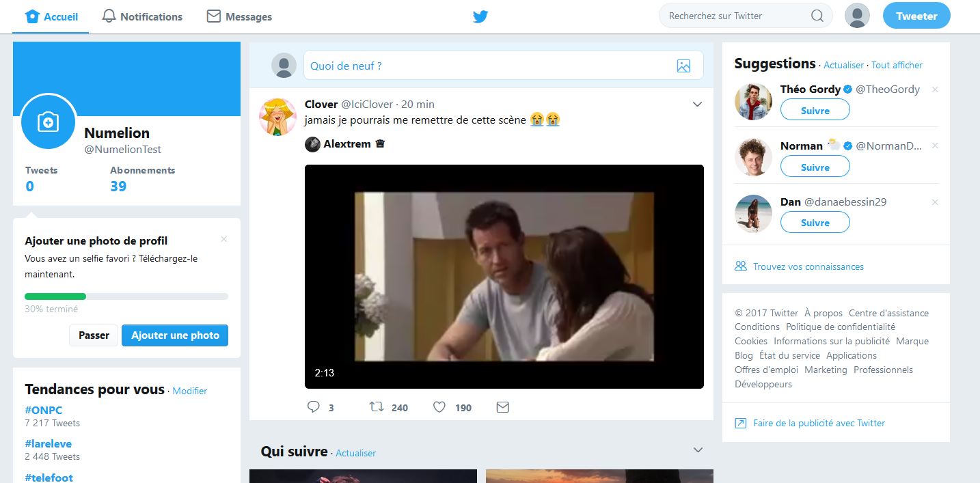Open the profile avatar menu in the top bar
This screenshot has height=483, width=980.
pyautogui.click(x=857, y=16)
